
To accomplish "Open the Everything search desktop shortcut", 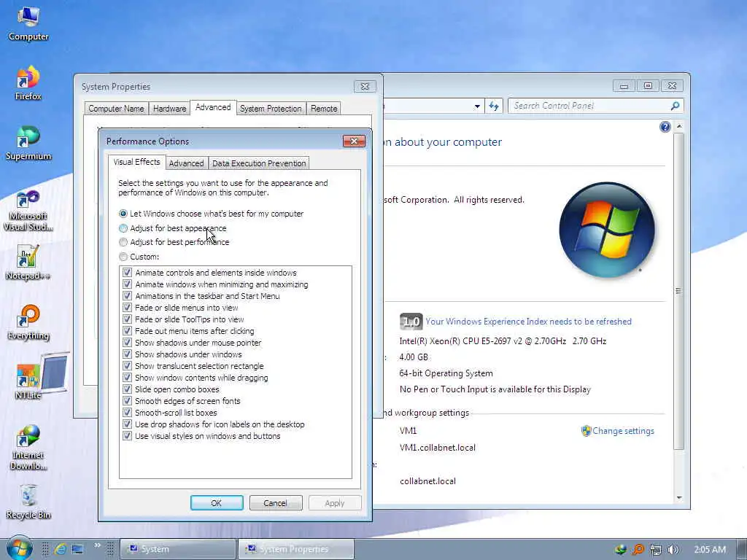I will 28,322.
